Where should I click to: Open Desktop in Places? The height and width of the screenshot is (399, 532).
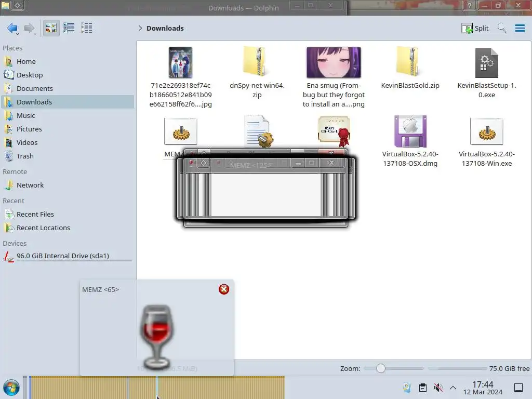(x=67, y=75)
